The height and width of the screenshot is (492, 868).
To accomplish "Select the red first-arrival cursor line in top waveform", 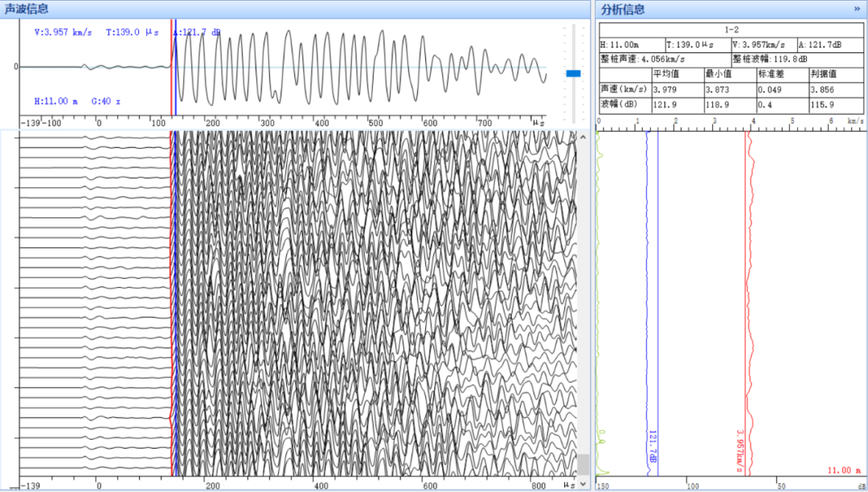I will pyautogui.click(x=171, y=67).
